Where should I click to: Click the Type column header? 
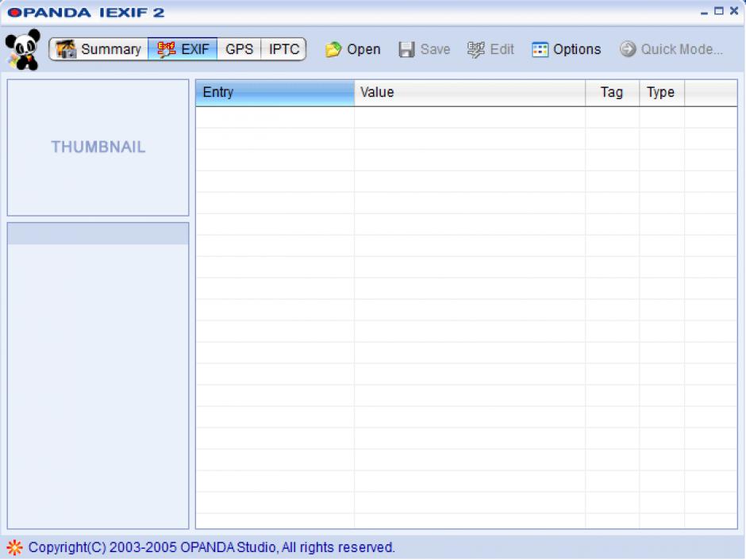(x=661, y=92)
